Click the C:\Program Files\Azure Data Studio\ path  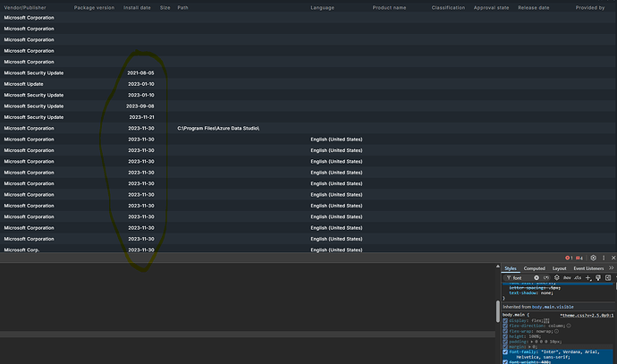coord(218,128)
